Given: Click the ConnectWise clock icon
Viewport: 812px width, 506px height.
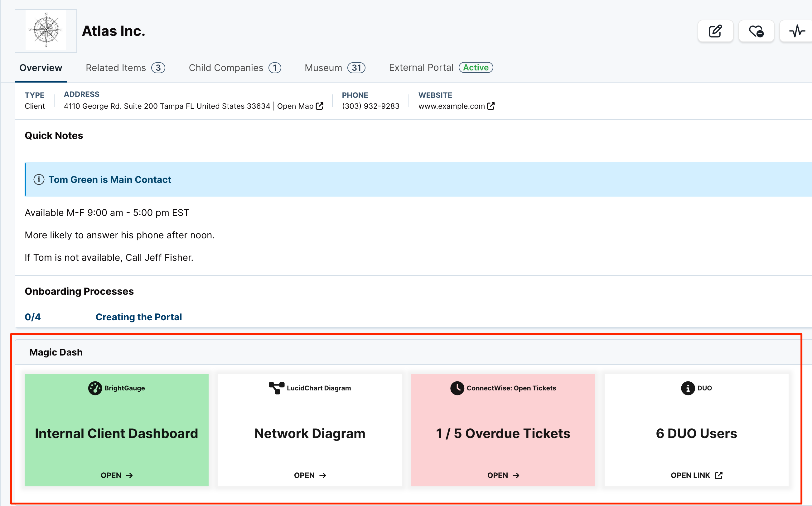Looking at the screenshot, I should (457, 388).
